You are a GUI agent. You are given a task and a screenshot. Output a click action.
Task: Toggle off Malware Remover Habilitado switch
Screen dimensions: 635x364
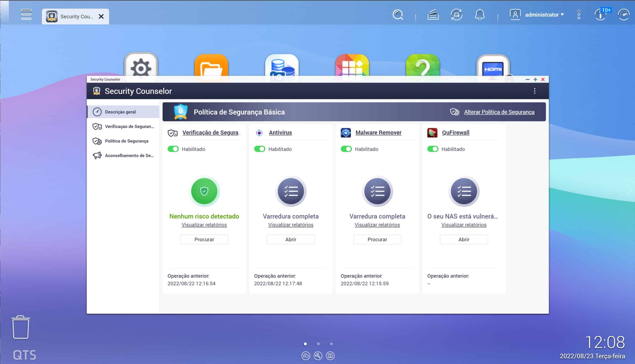pos(346,149)
